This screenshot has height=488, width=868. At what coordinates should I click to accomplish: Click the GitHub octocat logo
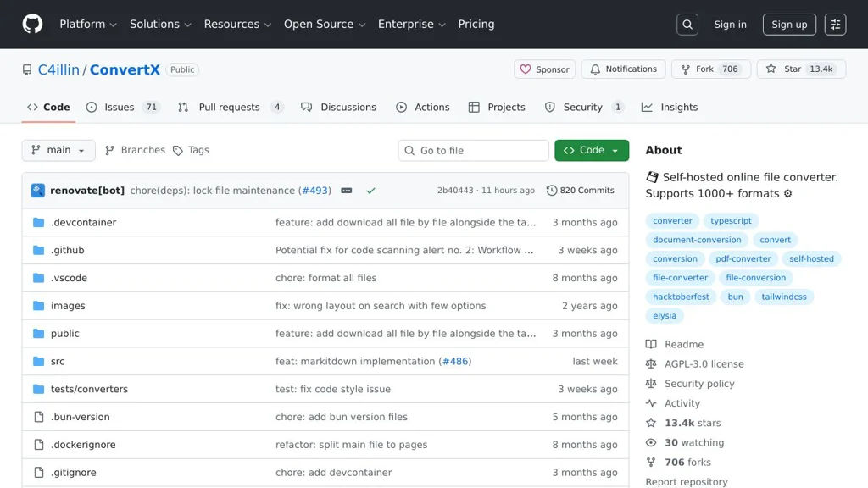(x=31, y=24)
